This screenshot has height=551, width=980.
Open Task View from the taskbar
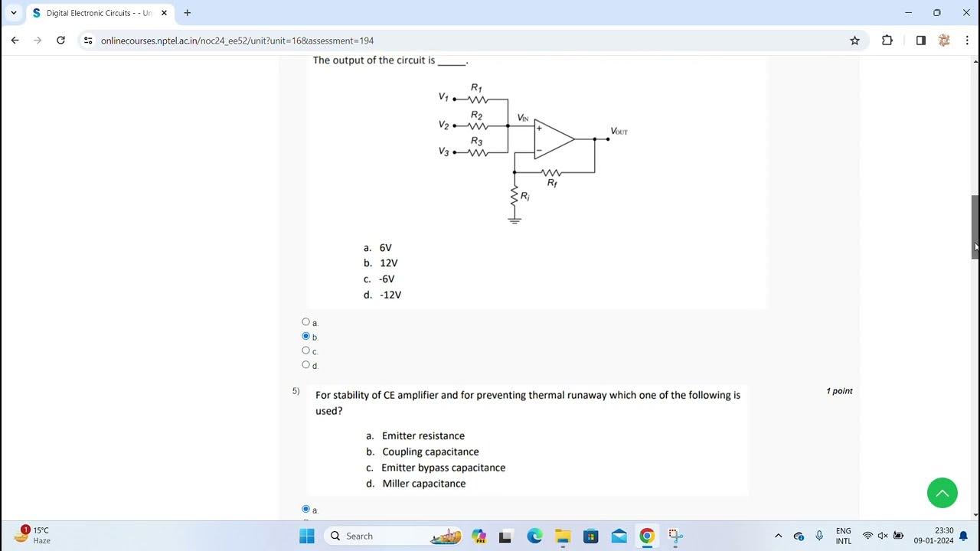click(505, 536)
